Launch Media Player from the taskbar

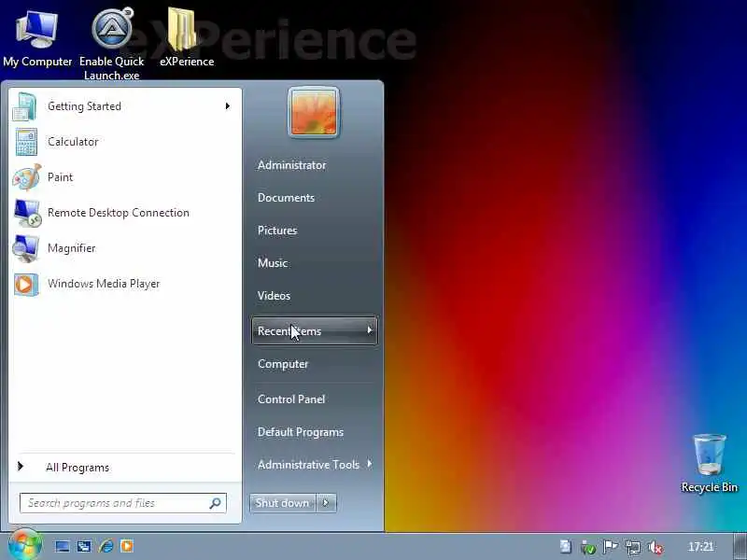tap(127, 546)
